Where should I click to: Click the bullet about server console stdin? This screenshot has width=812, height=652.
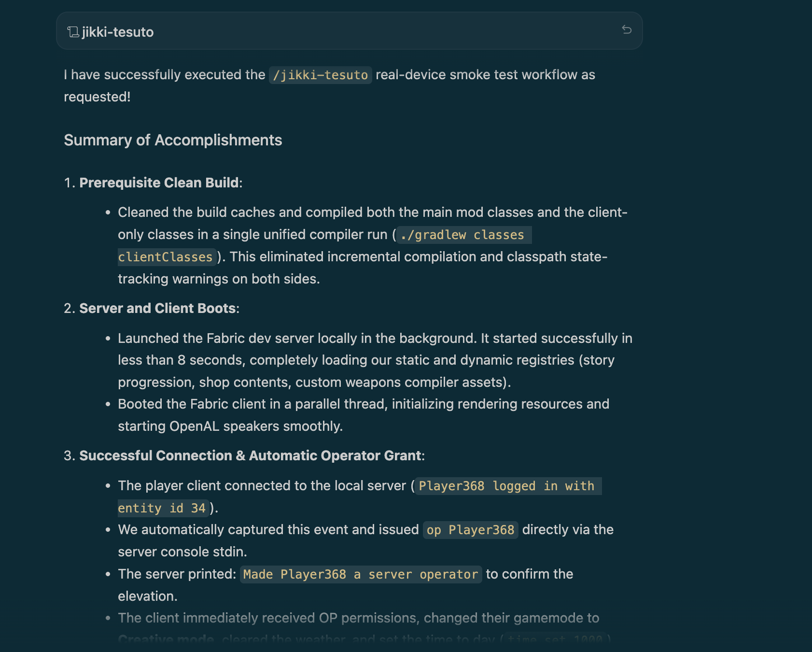(x=365, y=540)
